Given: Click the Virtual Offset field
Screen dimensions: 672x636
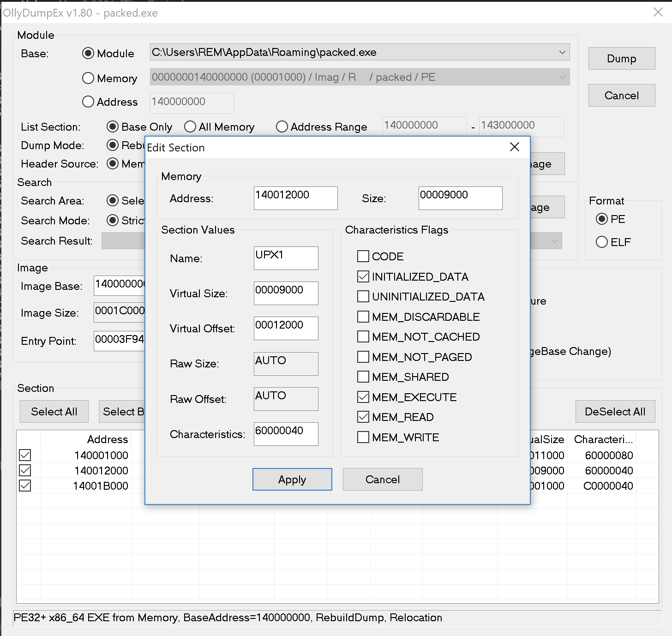Looking at the screenshot, I should 286,328.
